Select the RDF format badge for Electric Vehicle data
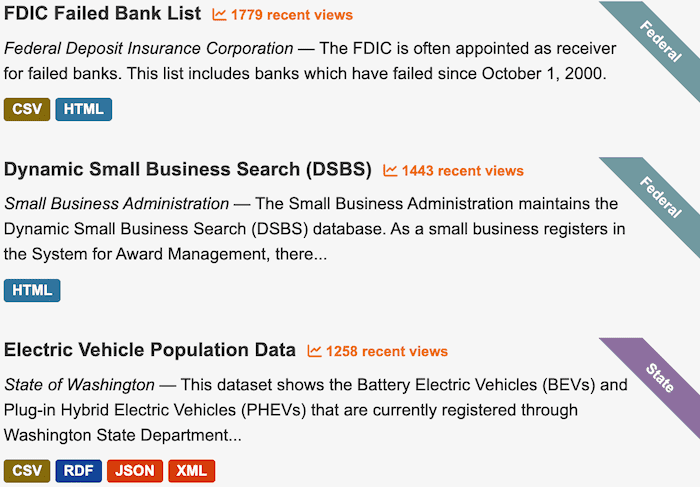Screen dimensions: 700x487 click(80, 471)
